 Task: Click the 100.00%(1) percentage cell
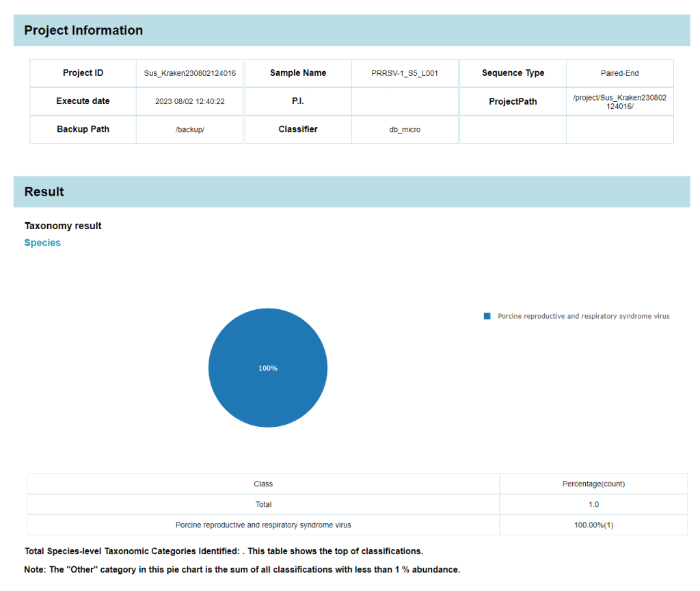point(593,525)
